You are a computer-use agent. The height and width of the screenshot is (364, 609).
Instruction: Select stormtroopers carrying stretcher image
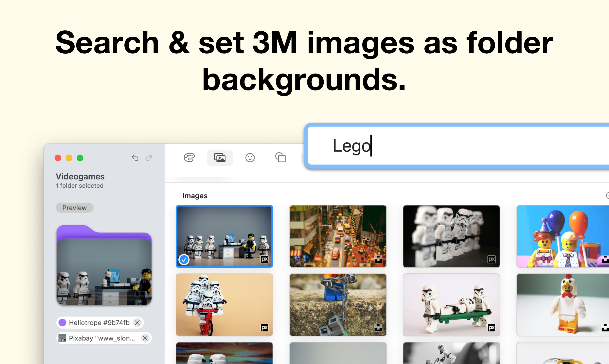coord(451,305)
